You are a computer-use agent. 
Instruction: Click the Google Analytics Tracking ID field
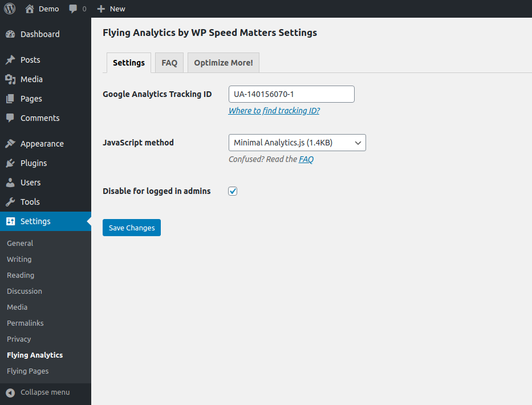(291, 94)
